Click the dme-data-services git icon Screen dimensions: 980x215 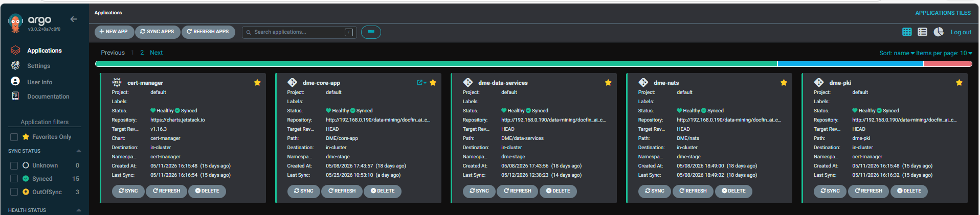(467, 82)
